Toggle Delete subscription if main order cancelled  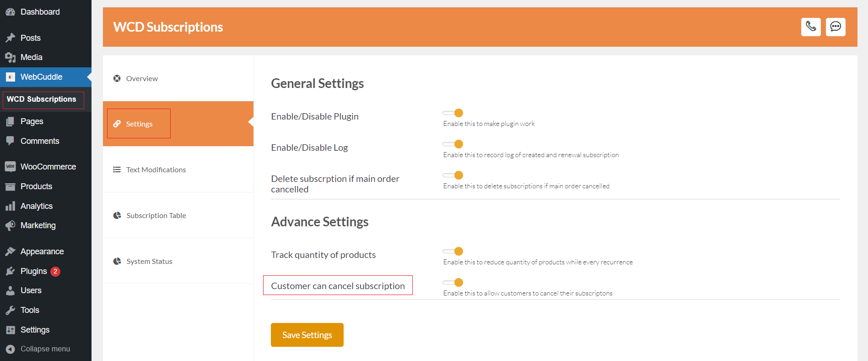(453, 175)
